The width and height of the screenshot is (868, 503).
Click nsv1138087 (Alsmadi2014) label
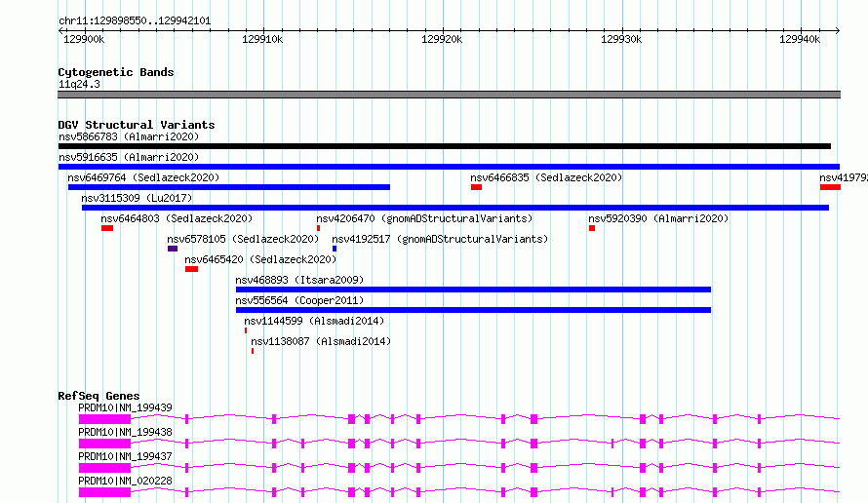click(321, 341)
